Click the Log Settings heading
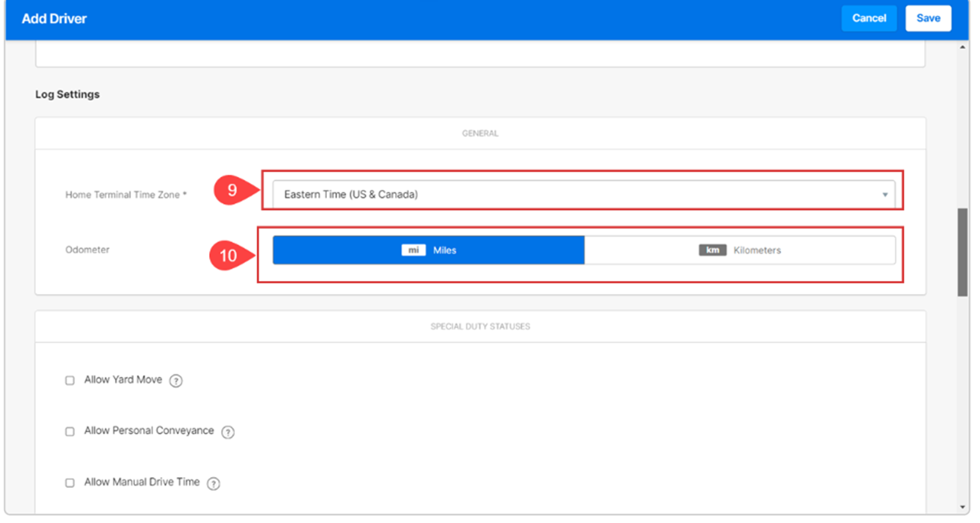The image size is (980, 523). 67,94
